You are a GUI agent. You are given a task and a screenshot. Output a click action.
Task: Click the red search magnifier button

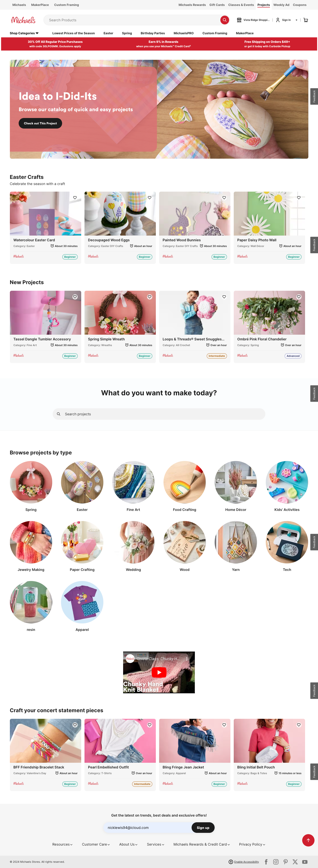click(x=225, y=20)
